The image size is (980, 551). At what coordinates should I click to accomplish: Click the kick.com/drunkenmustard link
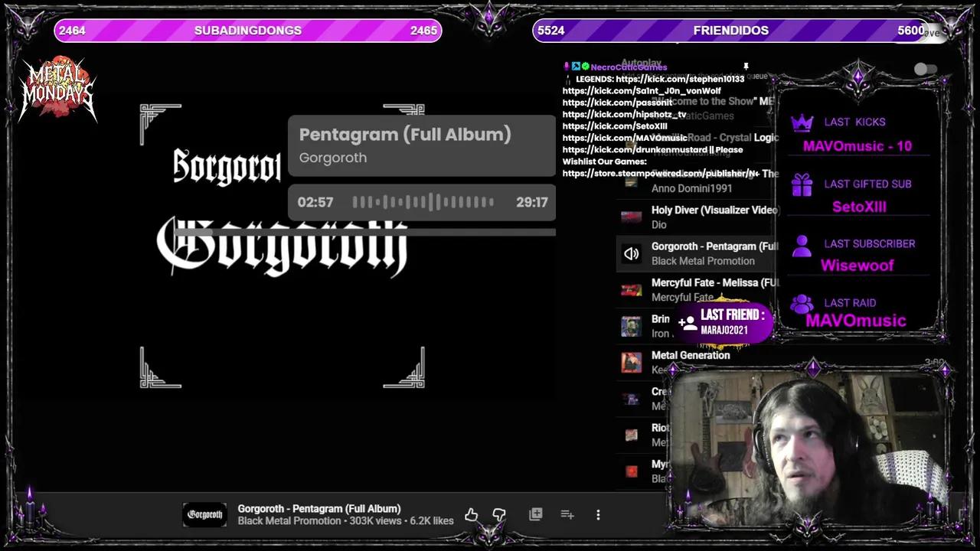point(634,150)
